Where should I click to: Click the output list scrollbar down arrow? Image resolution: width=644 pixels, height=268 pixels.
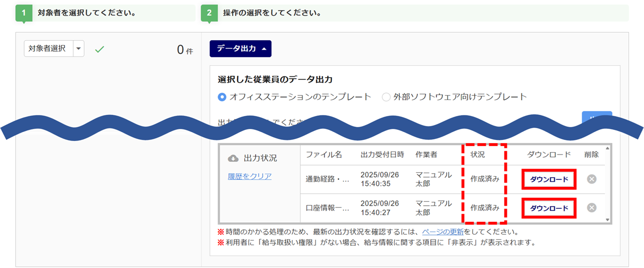(608, 219)
